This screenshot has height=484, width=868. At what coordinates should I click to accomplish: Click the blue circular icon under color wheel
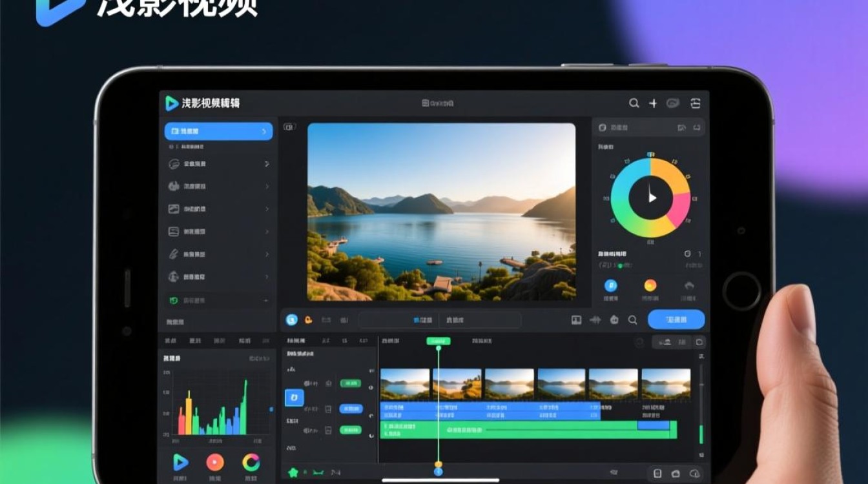(610, 286)
